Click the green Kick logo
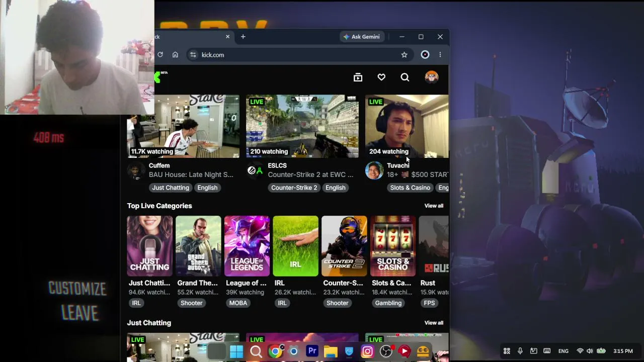Screen dimensions: 644x362 pos(157,77)
